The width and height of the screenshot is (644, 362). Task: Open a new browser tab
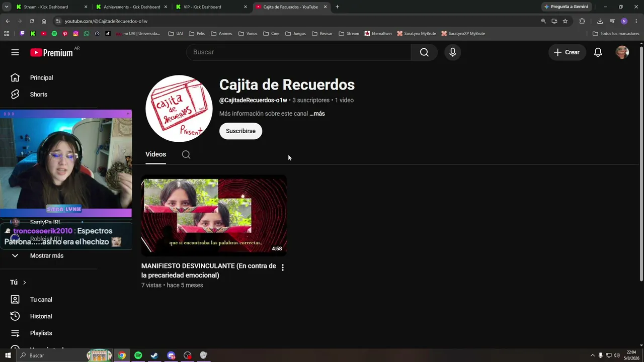coord(337,7)
